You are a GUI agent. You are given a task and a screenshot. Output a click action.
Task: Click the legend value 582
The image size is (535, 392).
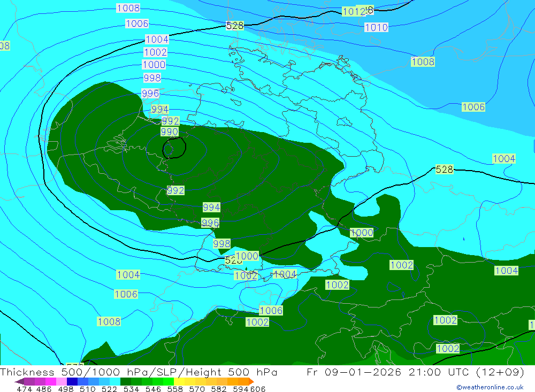(x=219, y=389)
